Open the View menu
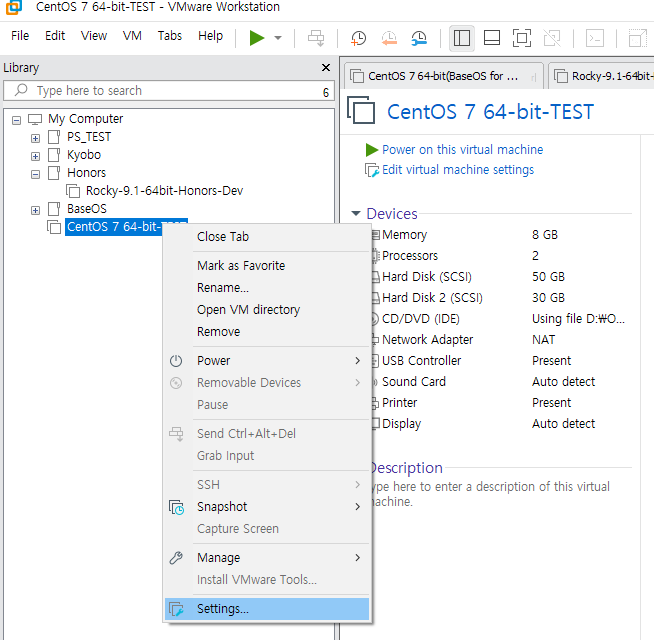The height and width of the screenshot is (640, 654). tap(94, 36)
